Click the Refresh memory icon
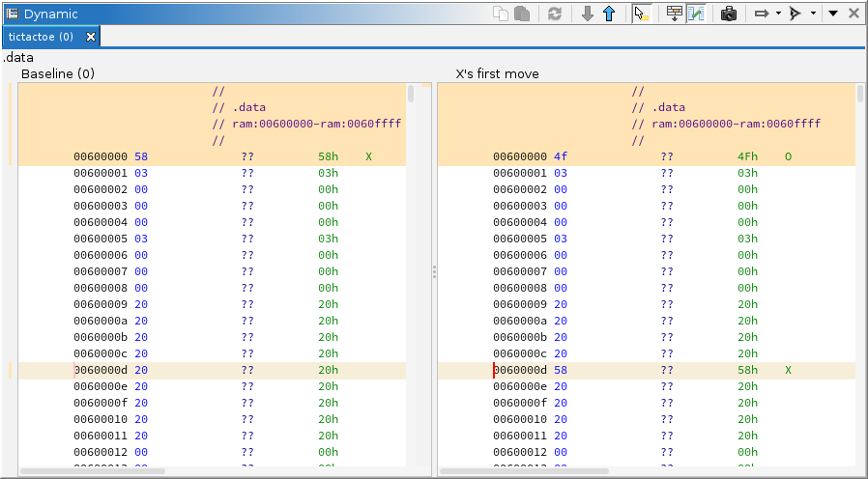This screenshot has height=479, width=868. coord(554,14)
